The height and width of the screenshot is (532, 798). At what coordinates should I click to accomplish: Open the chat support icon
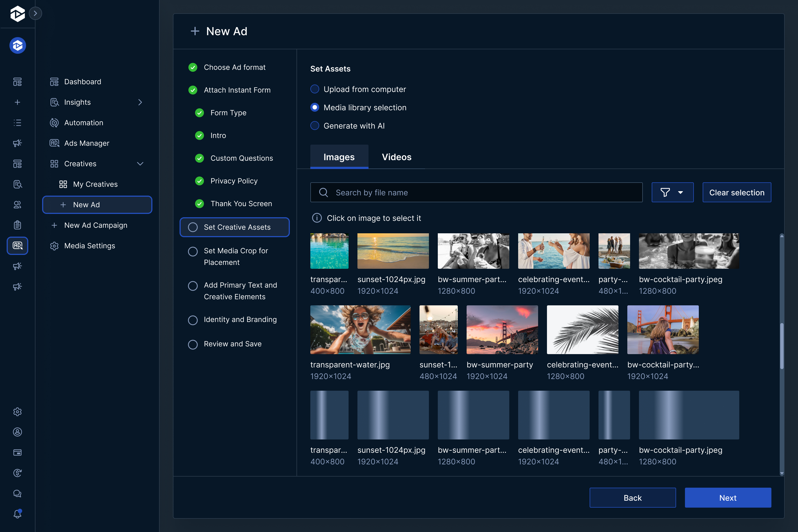pos(17,494)
